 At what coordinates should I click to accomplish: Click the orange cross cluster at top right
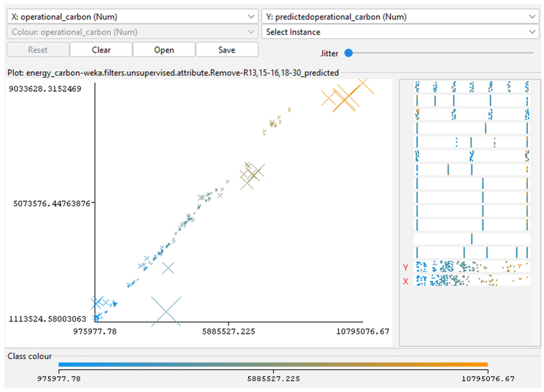345,98
